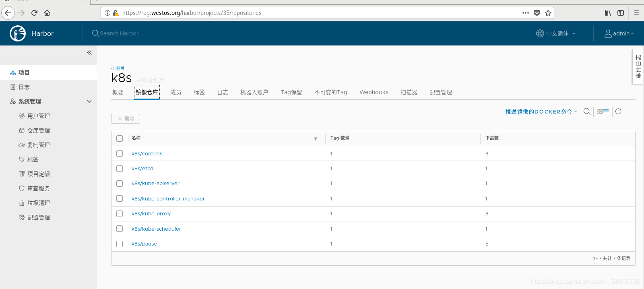
Task: Open the admin user dropdown
Action: [x=619, y=33]
